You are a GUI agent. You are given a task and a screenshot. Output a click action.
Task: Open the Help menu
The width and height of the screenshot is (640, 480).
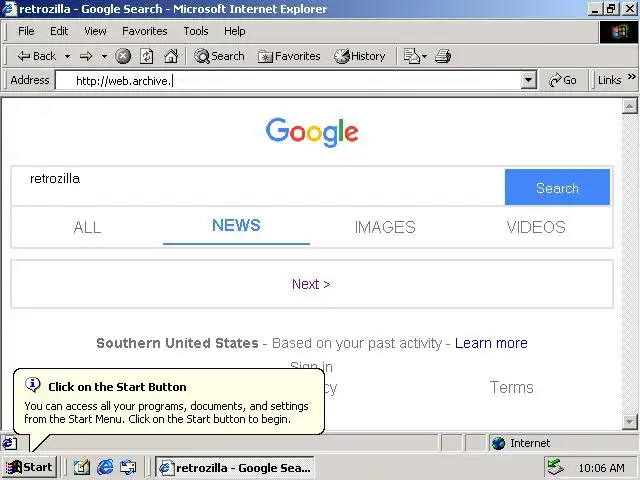[x=234, y=31]
